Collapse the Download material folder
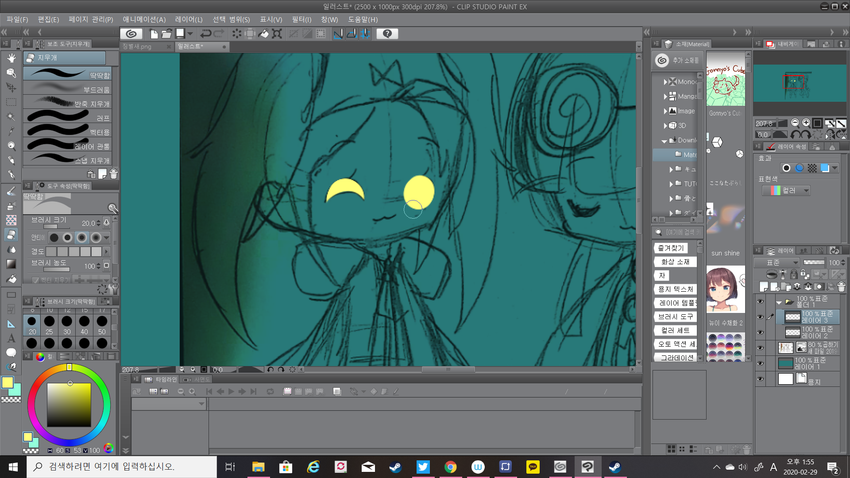The image size is (850, 478). tap(664, 140)
